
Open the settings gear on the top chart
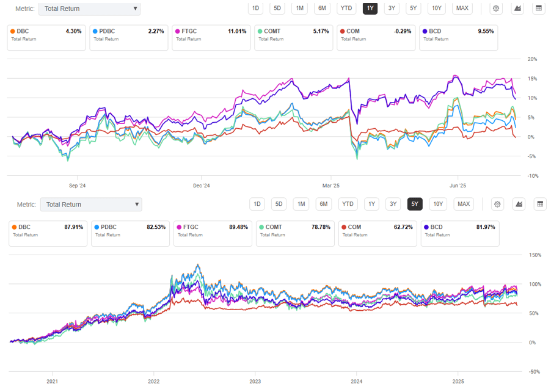497,8
